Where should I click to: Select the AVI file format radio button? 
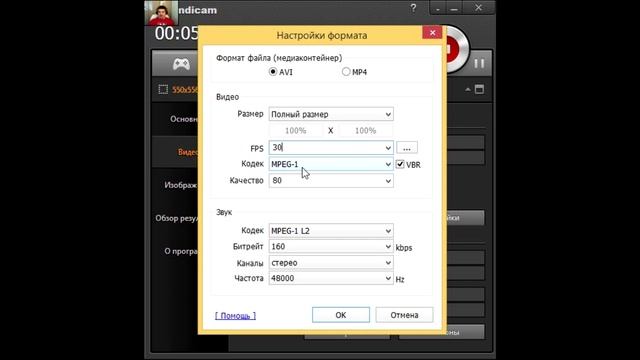[273, 72]
